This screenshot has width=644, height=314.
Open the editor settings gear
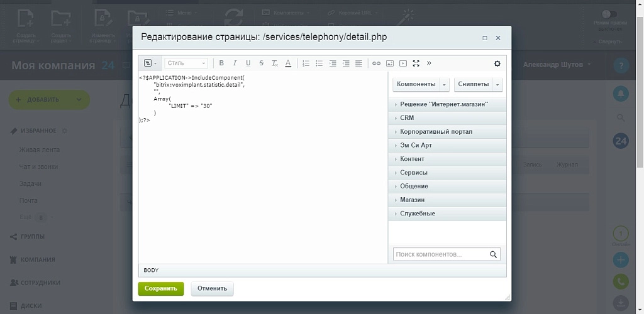click(x=497, y=63)
